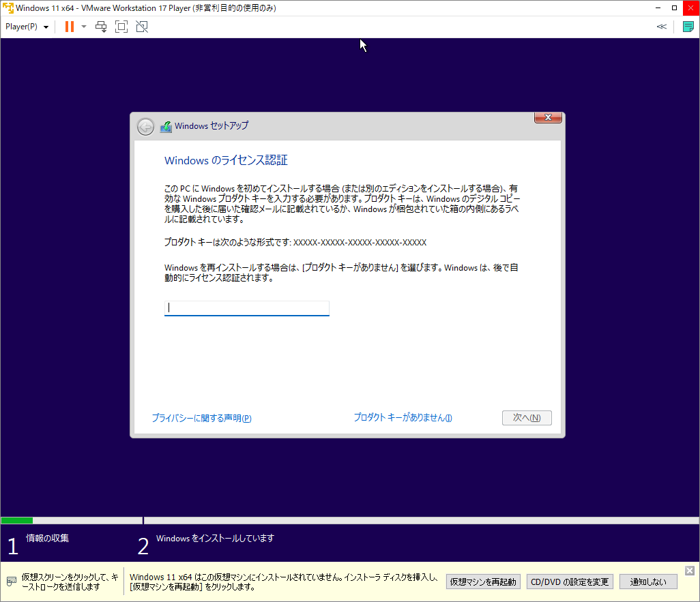Click the green installation progress bar
Screen dimensions: 700x602
17,520
